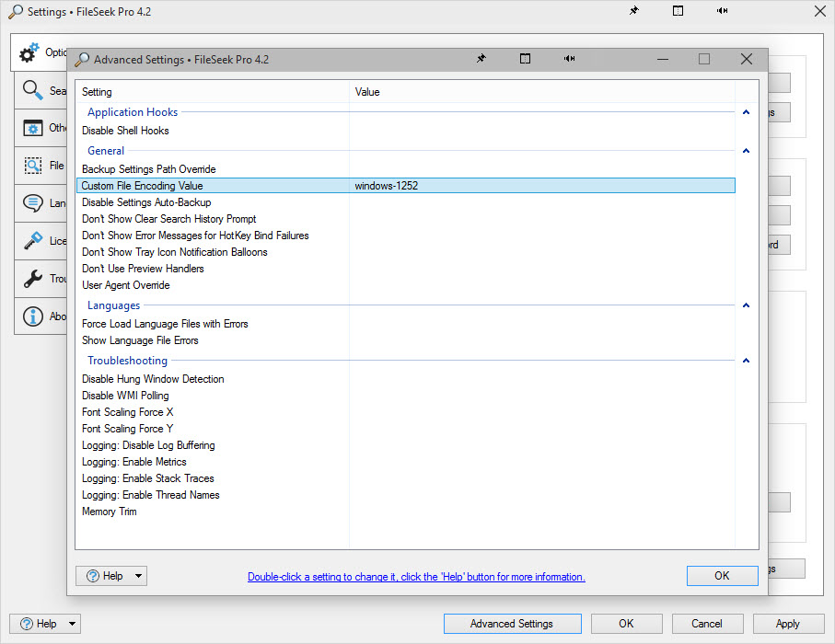Collapse the General settings group
Viewport: 835px width, 644px height.
[x=746, y=151]
